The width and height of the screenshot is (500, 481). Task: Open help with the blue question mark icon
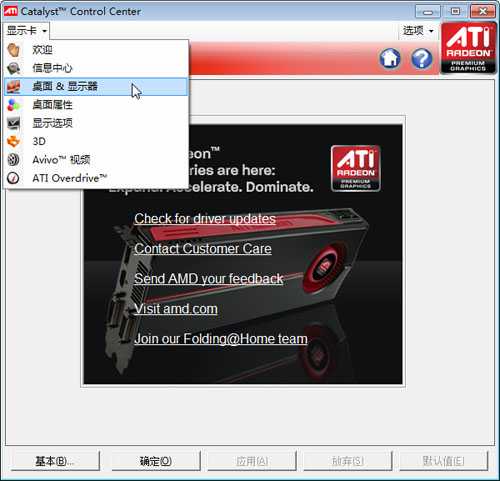click(x=422, y=59)
